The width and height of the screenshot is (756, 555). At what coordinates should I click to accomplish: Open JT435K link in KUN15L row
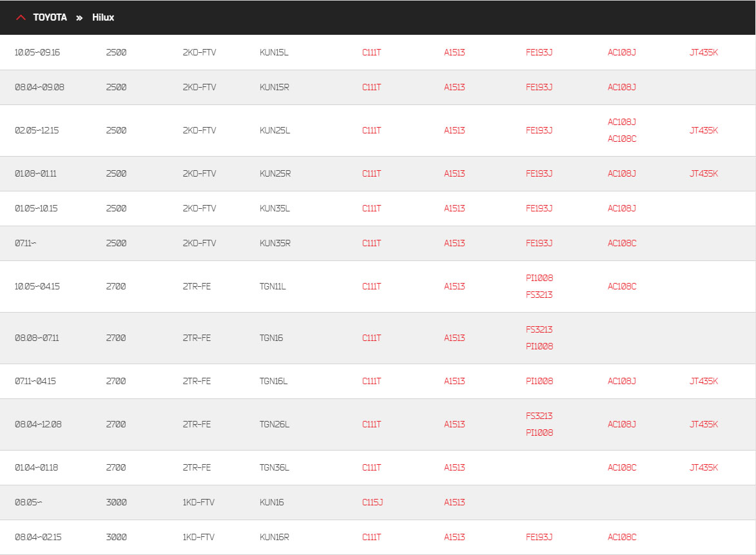click(703, 53)
